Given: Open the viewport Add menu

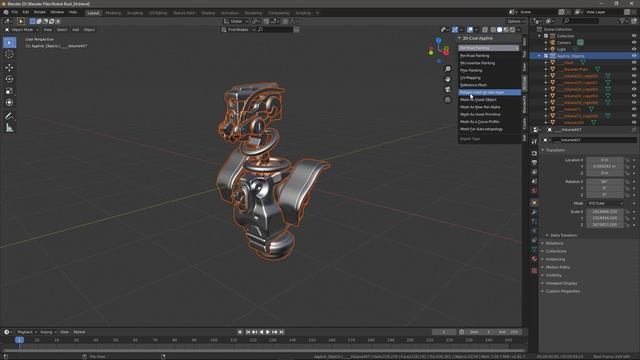Looking at the screenshot, I should point(76,30).
